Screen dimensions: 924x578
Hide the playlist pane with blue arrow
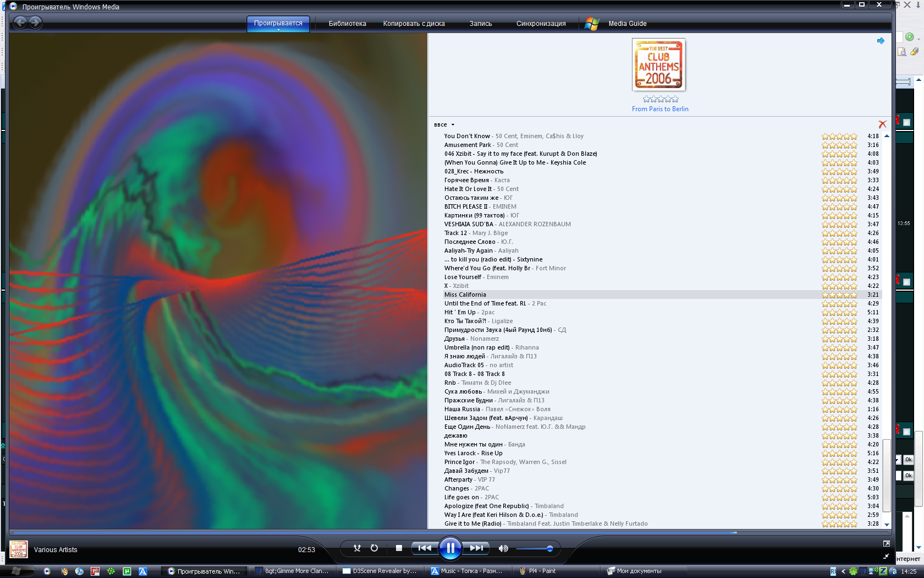click(x=881, y=41)
